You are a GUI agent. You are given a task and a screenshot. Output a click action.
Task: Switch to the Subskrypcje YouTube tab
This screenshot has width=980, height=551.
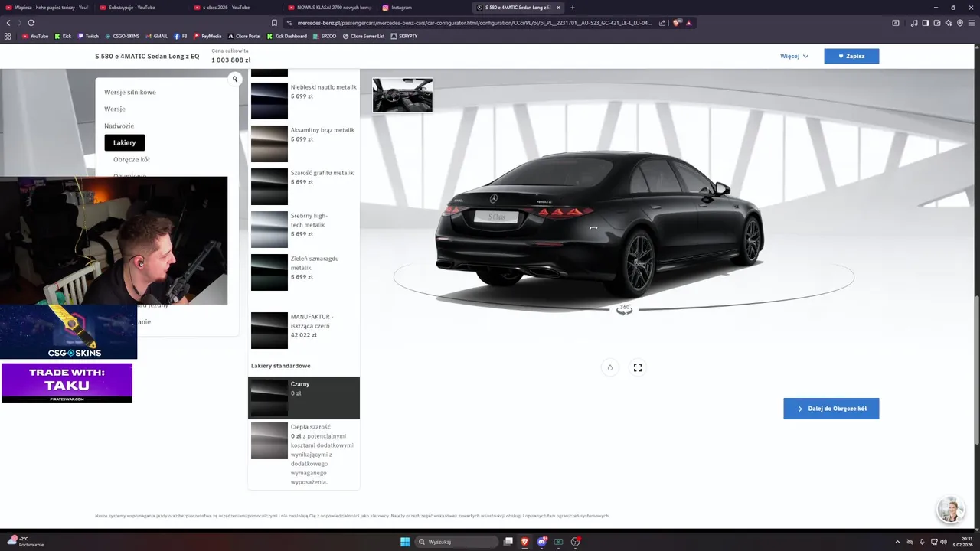point(139,8)
